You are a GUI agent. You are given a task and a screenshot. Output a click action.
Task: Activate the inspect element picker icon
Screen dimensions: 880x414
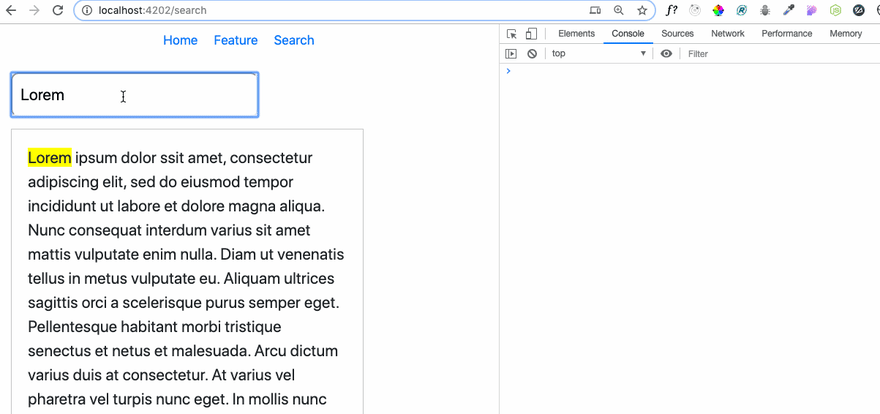tap(512, 34)
